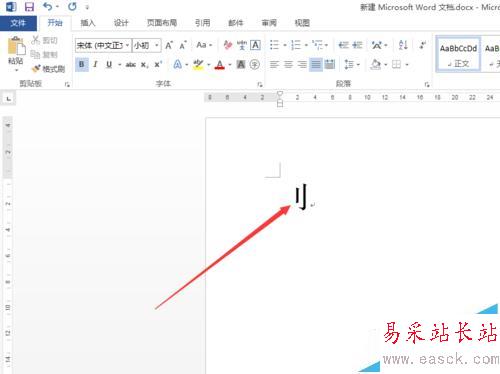Open the 剪贴板 pane launcher
This screenshot has height=374, width=500.
click(67, 85)
